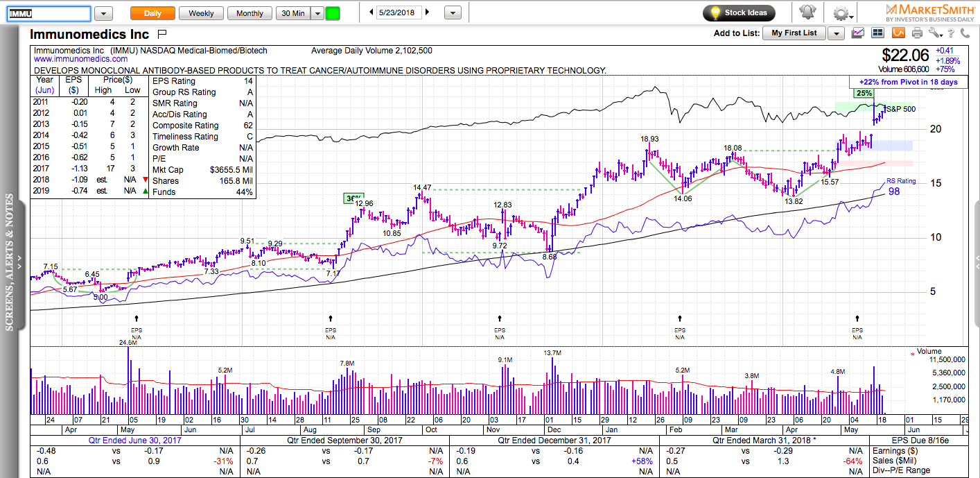Click the Timeliness Rating row
The width and height of the screenshot is (980, 478).
click(x=203, y=137)
